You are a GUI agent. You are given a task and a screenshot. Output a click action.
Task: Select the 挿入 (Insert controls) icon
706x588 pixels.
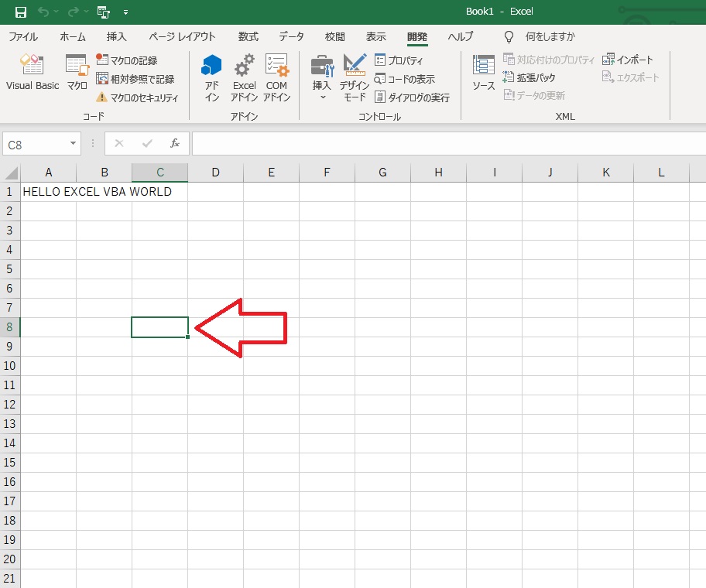pyautogui.click(x=320, y=70)
